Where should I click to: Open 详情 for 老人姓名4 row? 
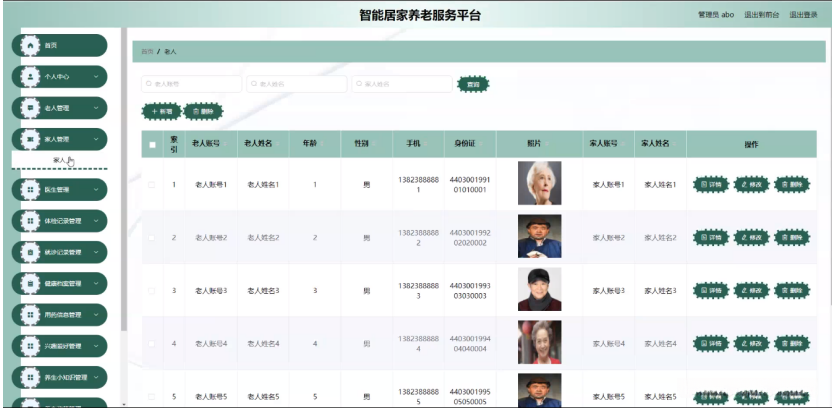pyautogui.click(x=711, y=344)
